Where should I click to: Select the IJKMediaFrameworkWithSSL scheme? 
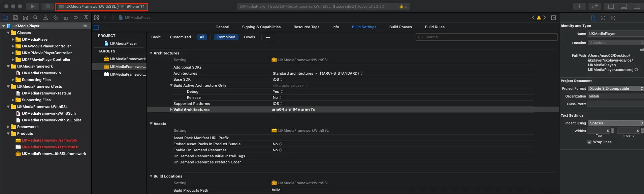[88, 6]
